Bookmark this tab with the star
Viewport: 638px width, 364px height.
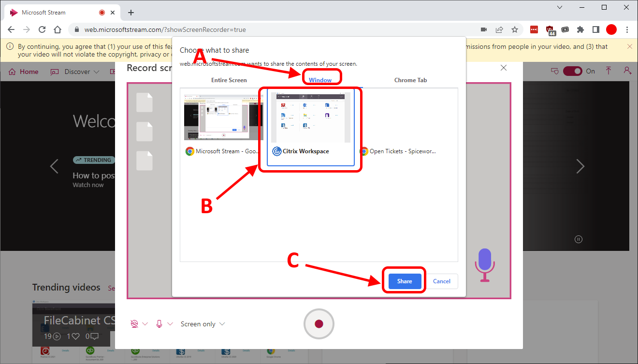pos(515,29)
